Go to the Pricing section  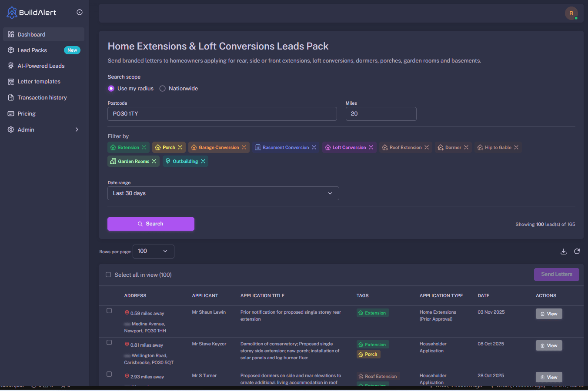tap(27, 113)
